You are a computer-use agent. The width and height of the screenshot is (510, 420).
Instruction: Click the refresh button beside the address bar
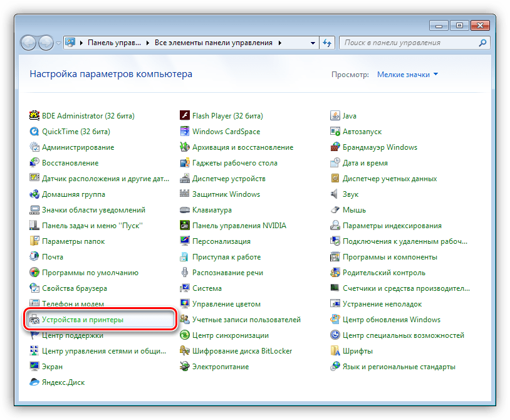(328, 43)
